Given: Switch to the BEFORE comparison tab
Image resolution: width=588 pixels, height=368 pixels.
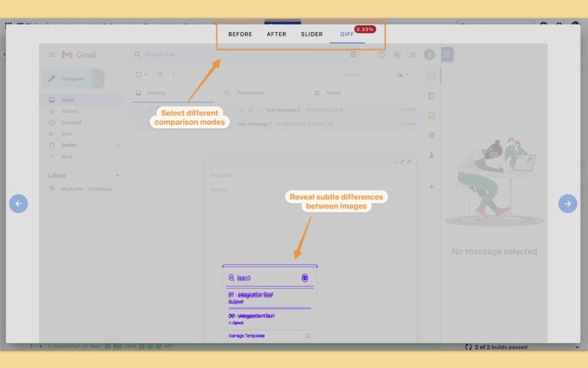Looking at the screenshot, I should coord(240,34).
